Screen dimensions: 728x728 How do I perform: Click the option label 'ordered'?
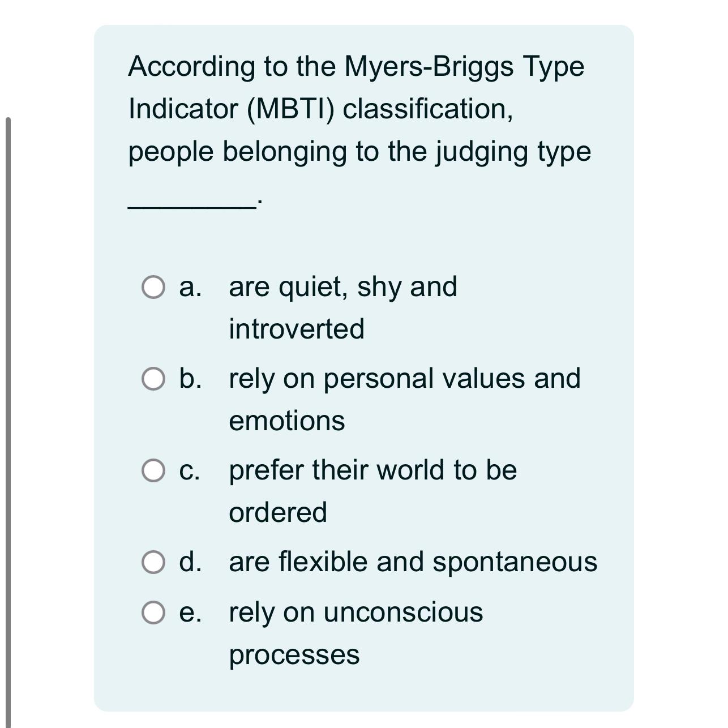[x=277, y=511]
